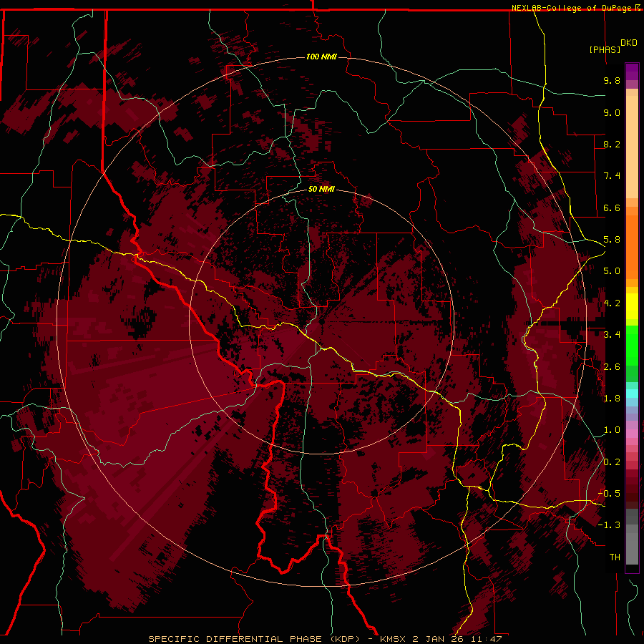Screen dimensions: 644x644
Task: Click the -0.5 value on the color scale
Action: point(609,494)
